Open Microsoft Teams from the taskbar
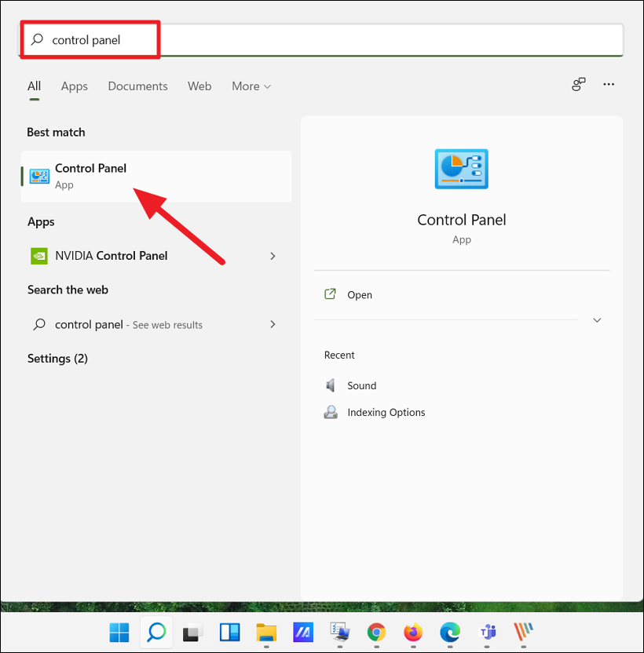The width and height of the screenshot is (644, 653). [487, 633]
